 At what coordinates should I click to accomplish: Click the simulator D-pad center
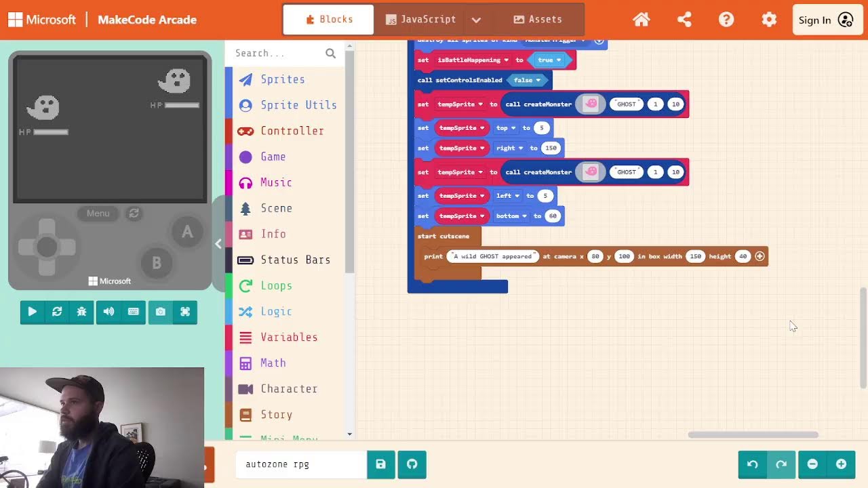[x=47, y=247]
